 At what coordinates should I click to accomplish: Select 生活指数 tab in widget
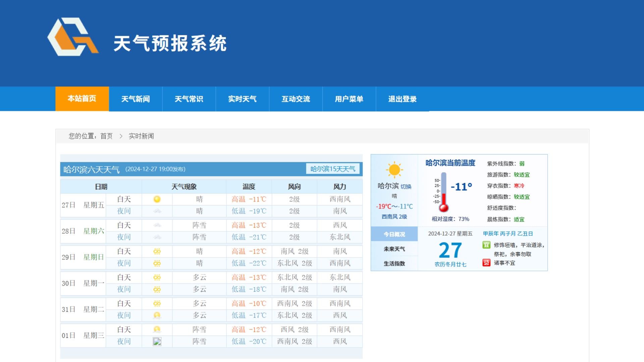point(394,264)
